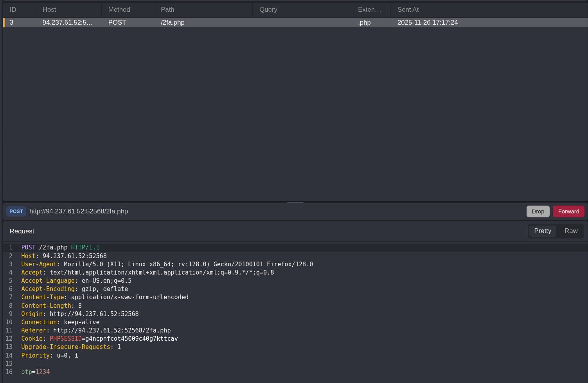
Task: Click the Query column header
Action: pyautogui.click(x=268, y=10)
